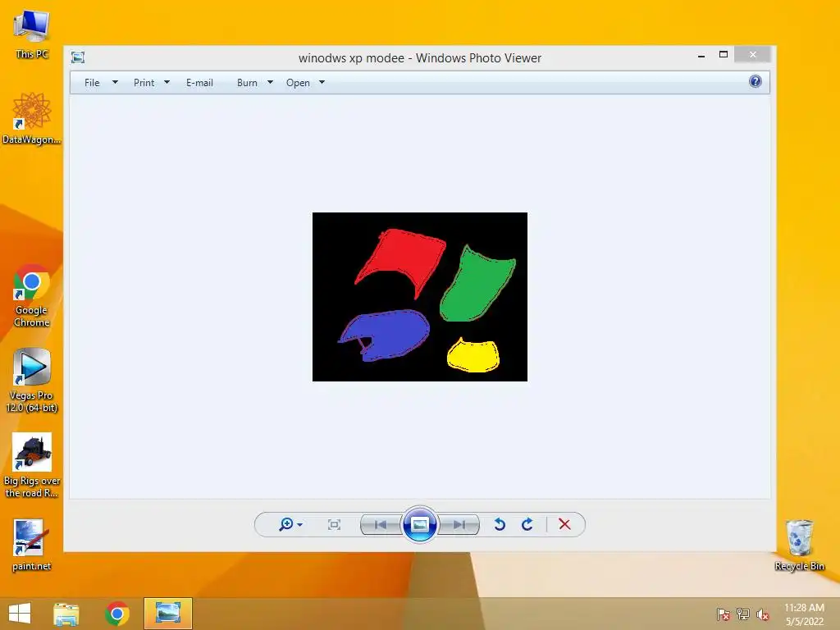This screenshot has height=630, width=840.
Task: Click Photo Viewer taskbar button
Action: coord(167,614)
